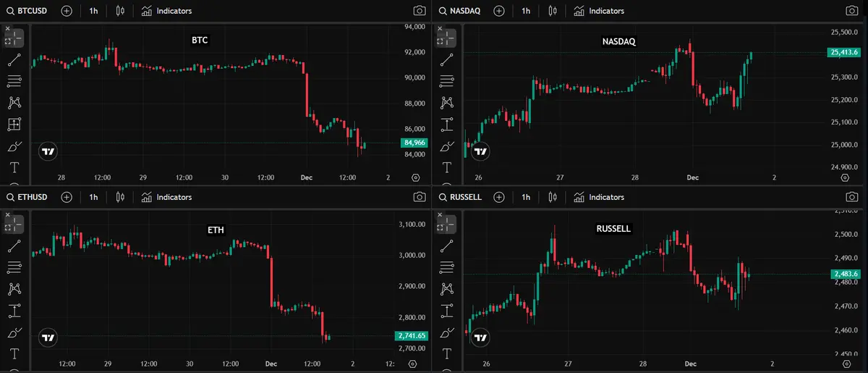The width and height of the screenshot is (868, 373).
Task: Select the trend line tool in BTC chart
Action: coord(14,60)
